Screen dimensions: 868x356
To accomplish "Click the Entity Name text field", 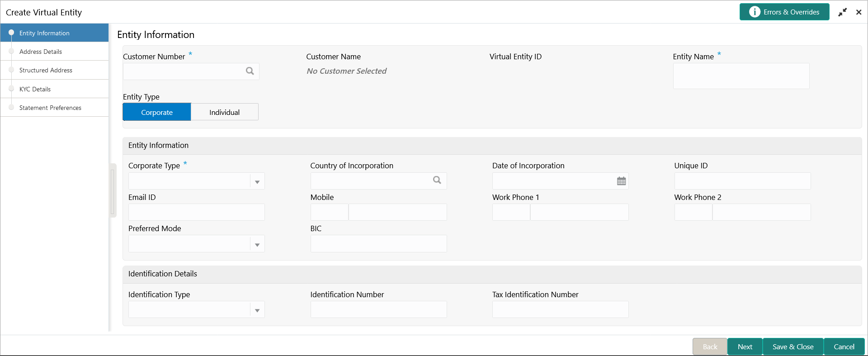I will [x=741, y=76].
